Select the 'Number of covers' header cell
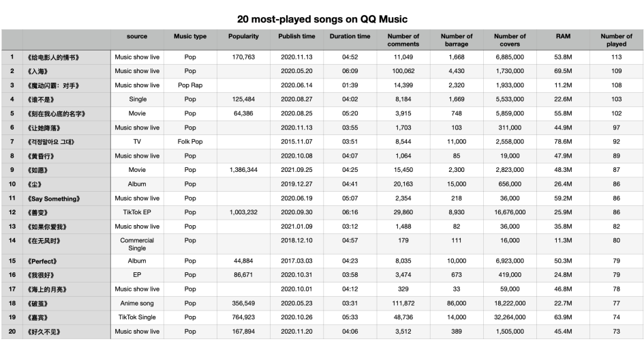This screenshot has width=644, height=363. (x=510, y=40)
